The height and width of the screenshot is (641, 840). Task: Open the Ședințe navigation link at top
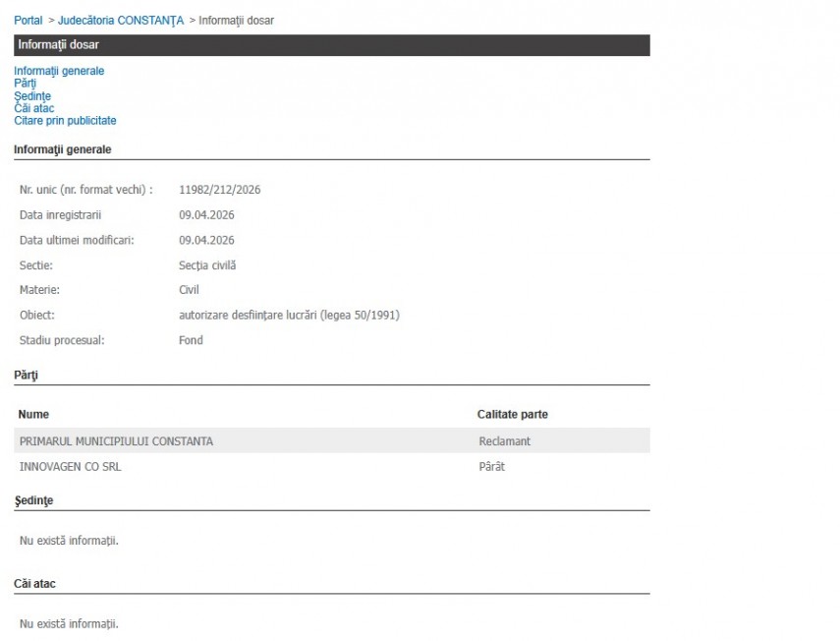coord(32,96)
